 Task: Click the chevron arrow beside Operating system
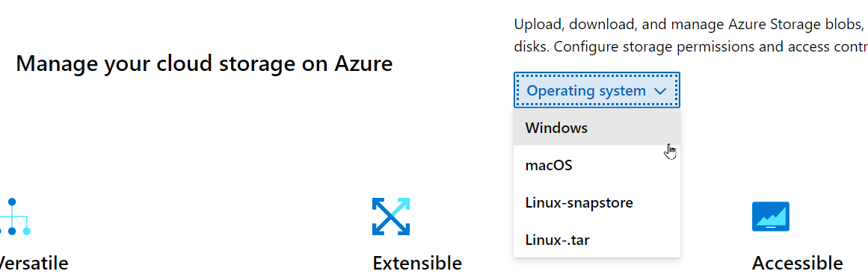[660, 91]
